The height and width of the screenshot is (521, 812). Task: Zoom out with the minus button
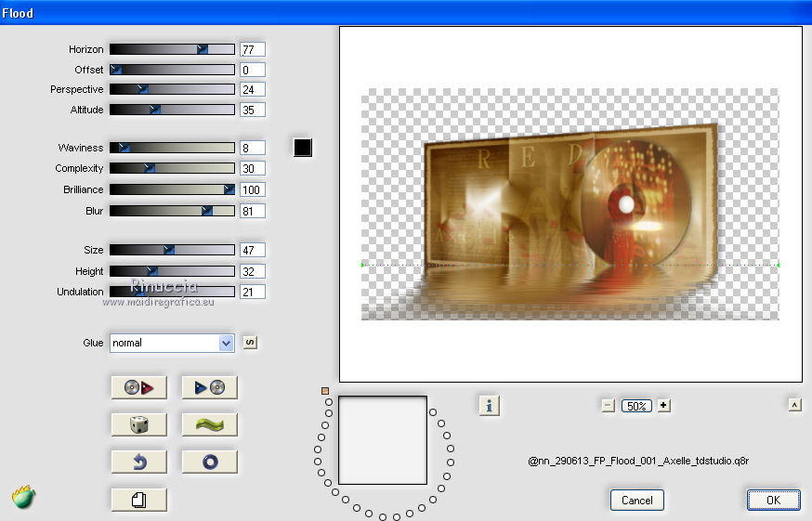pos(608,406)
